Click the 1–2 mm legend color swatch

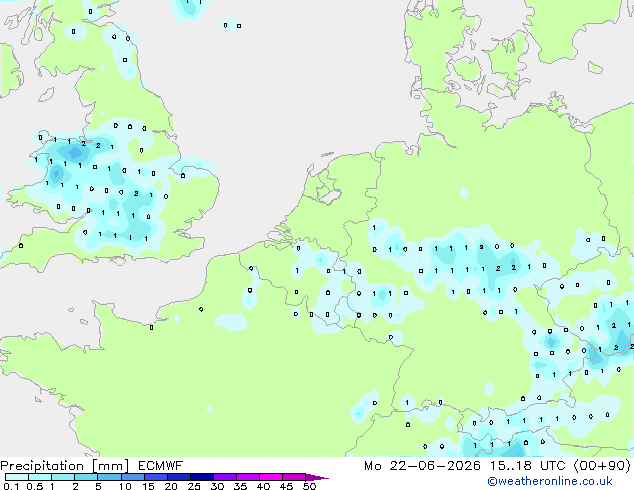(63, 477)
